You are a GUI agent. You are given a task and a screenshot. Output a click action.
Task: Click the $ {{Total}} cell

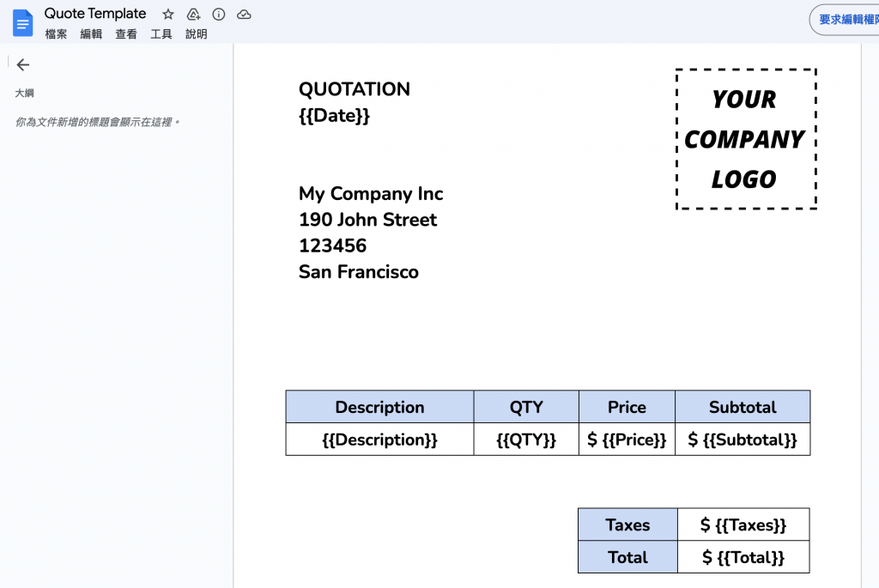[x=743, y=557]
